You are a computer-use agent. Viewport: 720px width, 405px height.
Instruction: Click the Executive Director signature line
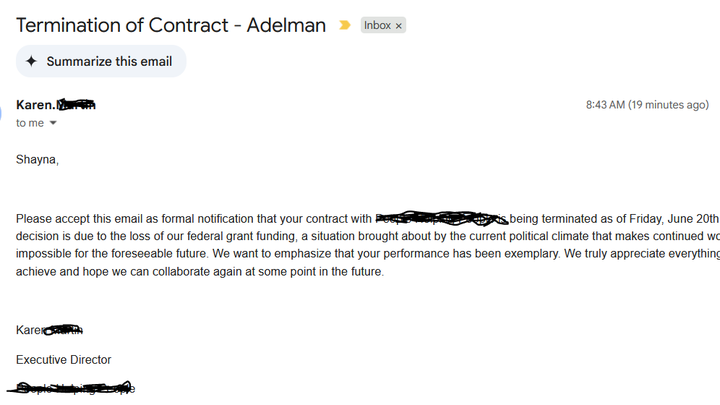63,360
